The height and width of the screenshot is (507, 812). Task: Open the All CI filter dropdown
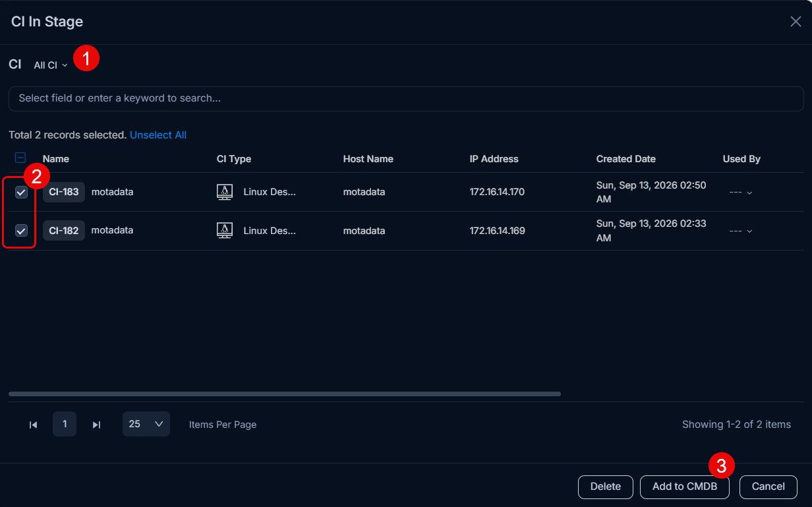pos(51,65)
